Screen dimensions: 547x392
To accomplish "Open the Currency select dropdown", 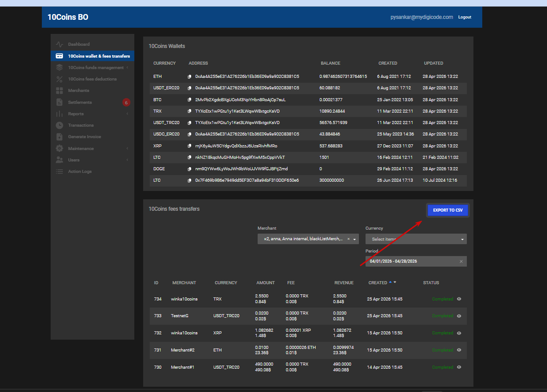I will 462,239.
